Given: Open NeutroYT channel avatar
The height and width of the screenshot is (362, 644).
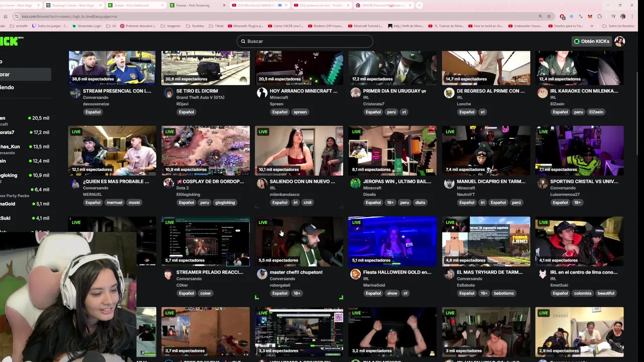Looking at the screenshot, I should [x=449, y=183].
